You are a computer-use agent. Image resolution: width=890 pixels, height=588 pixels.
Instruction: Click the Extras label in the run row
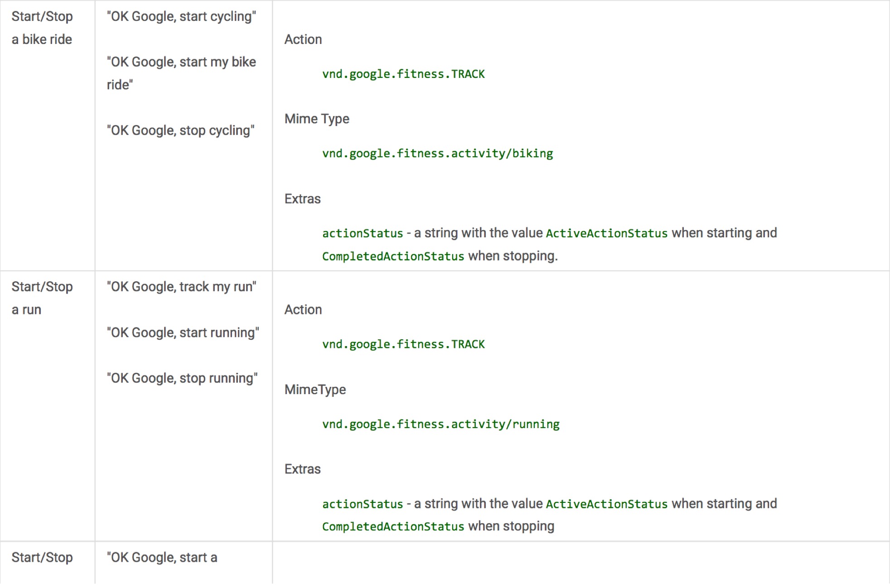point(302,469)
